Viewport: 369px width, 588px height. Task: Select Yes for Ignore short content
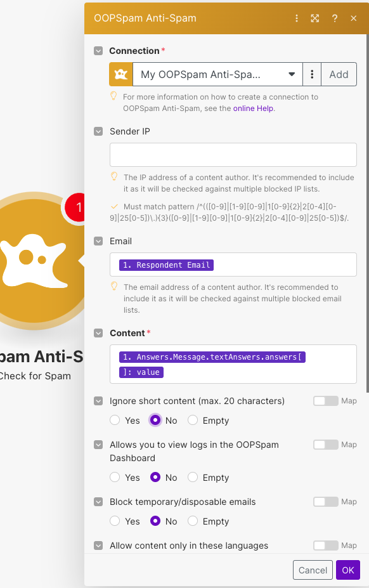[115, 420]
